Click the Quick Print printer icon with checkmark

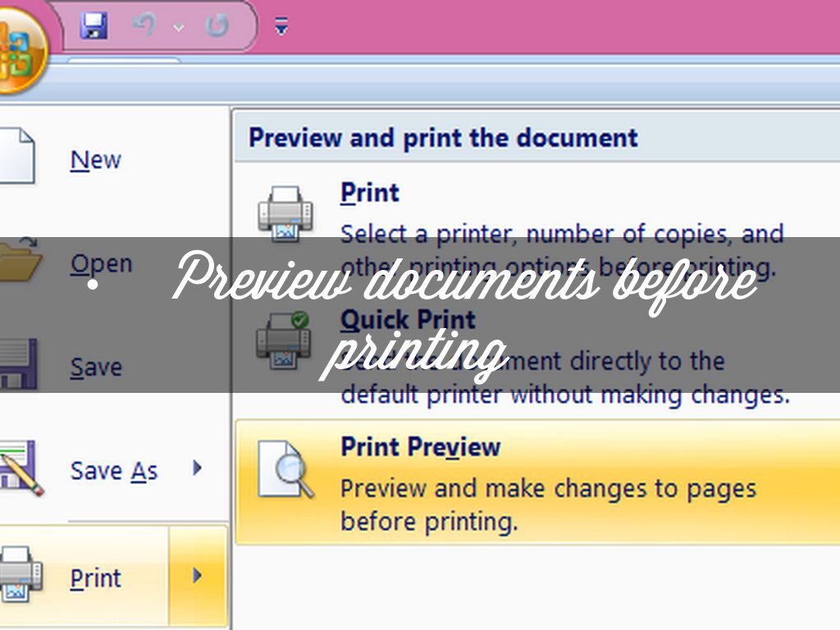point(284,337)
